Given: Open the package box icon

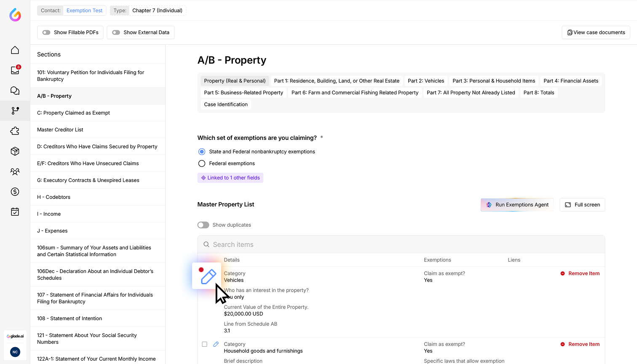Looking at the screenshot, I should pyautogui.click(x=15, y=151).
